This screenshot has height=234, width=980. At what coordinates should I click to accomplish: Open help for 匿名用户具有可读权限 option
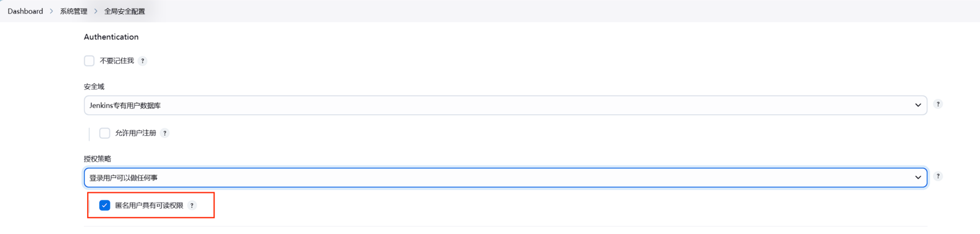click(192, 206)
